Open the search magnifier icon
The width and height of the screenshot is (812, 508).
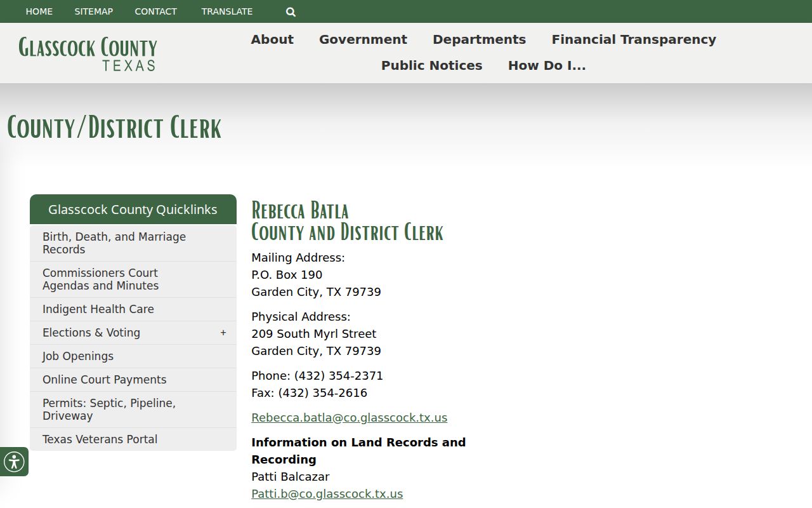[x=291, y=11]
